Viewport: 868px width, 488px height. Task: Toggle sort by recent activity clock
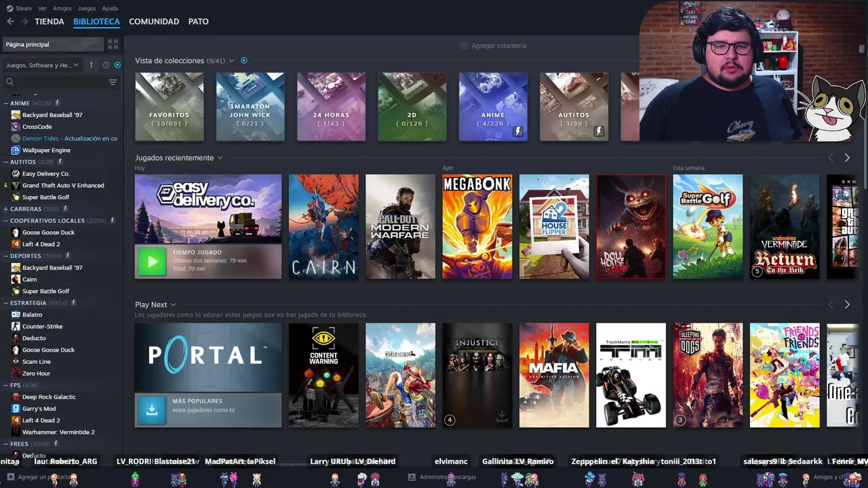[106, 65]
